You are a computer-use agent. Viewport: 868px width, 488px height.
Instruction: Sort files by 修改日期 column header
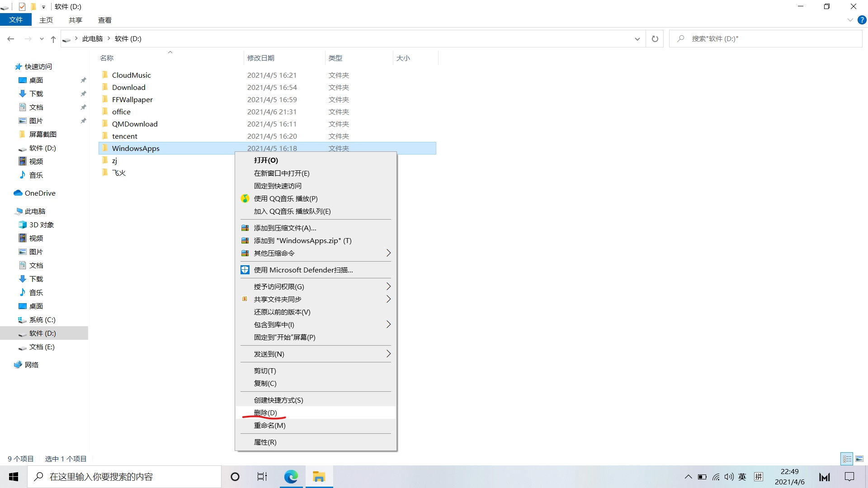tap(261, 58)
